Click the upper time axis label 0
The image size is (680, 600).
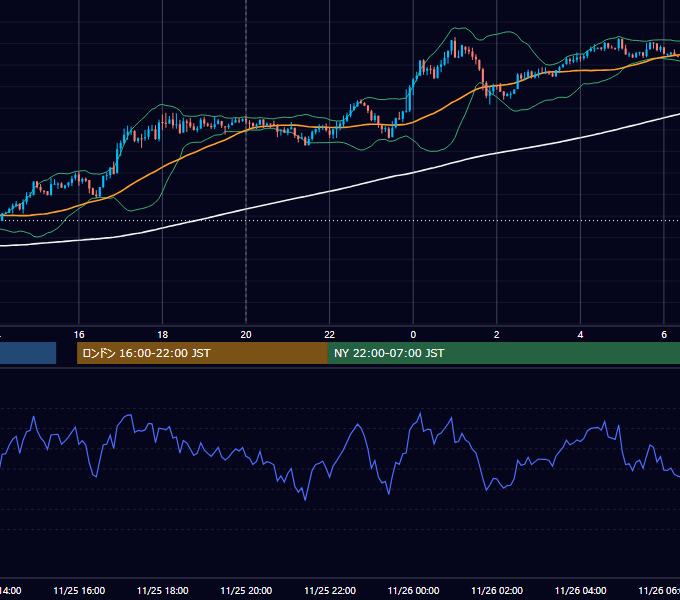pos(413,335)
